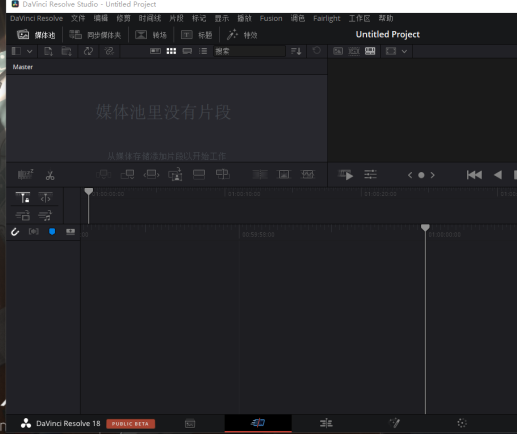Open the 同步媒体夹 sync bin
The width and height of the screenshot is (517, 434).
pos(95,35)
